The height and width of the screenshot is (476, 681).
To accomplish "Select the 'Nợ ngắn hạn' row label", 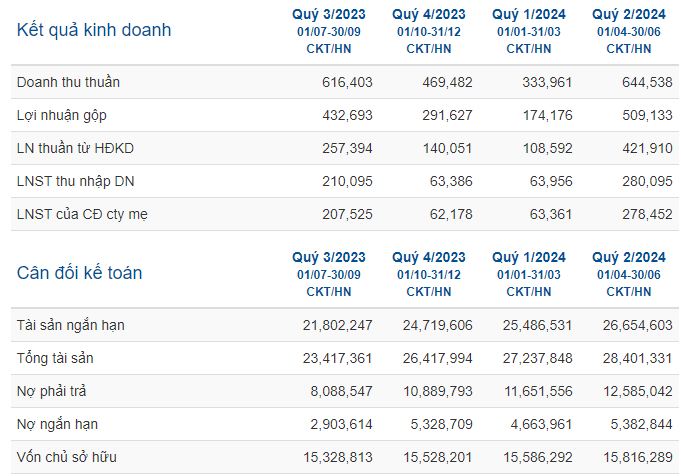I will coord(57,424).
